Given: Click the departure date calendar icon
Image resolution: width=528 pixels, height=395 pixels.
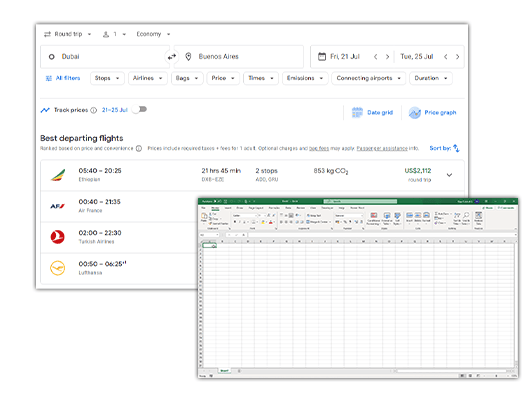Looking at the screenshot, I should 322,57.
